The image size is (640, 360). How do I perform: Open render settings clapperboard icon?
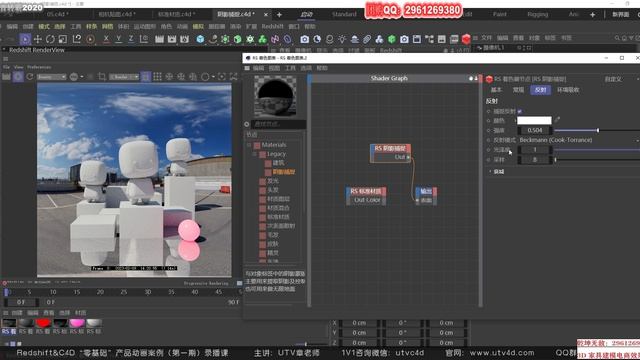(184, 39)
